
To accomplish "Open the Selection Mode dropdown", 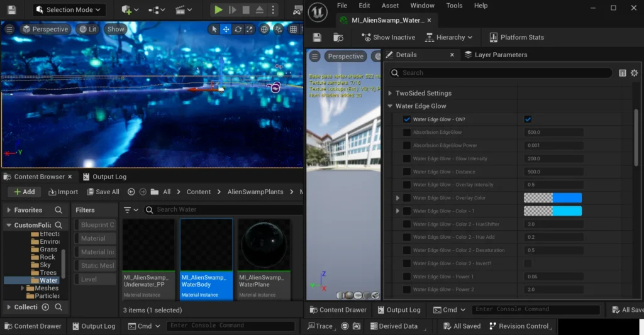I will (69, 9).
